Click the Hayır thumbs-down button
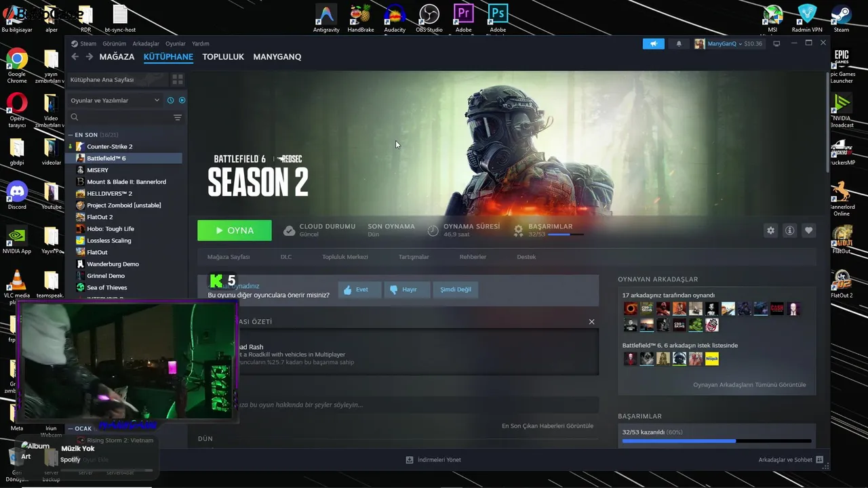Screen dimensions: 868x488 click(406, 289)
